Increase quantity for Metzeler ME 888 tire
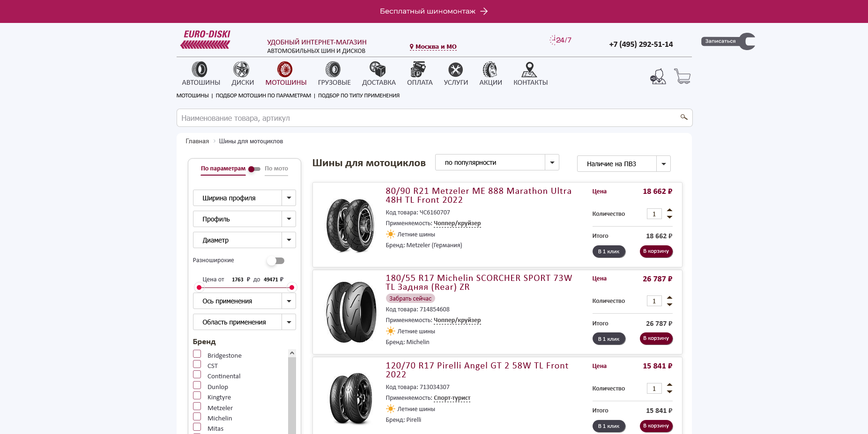 (670, 210)
